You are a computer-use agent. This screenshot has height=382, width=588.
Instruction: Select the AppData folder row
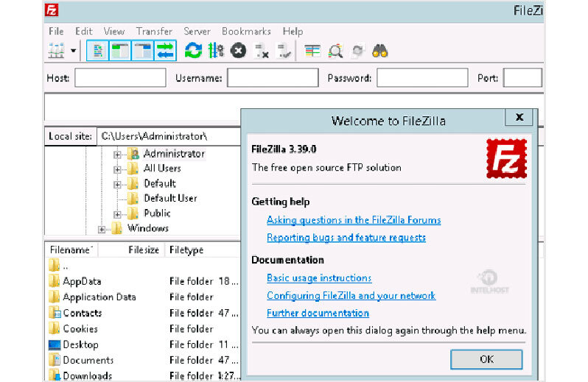pos(143,281)
